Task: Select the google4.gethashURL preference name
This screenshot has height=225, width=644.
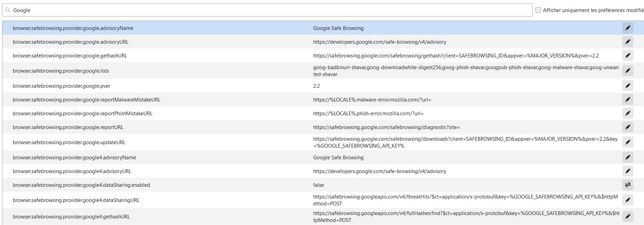Action: [71, 217]
